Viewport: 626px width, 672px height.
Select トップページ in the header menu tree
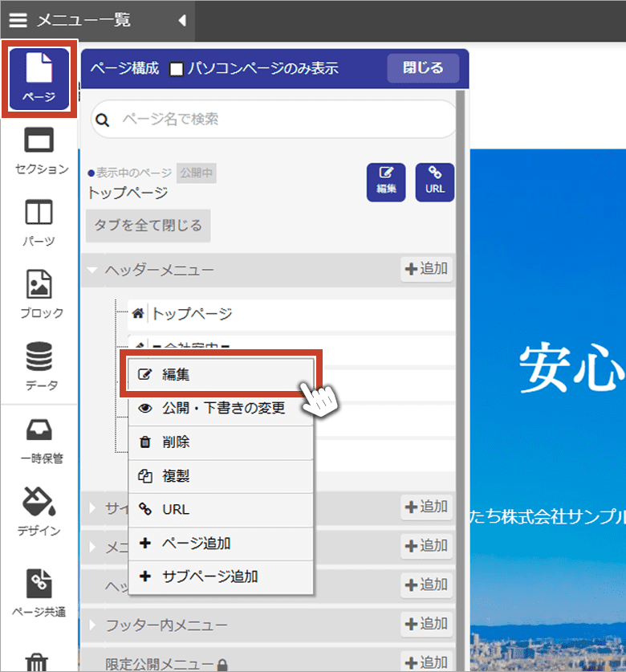[291, 314]
